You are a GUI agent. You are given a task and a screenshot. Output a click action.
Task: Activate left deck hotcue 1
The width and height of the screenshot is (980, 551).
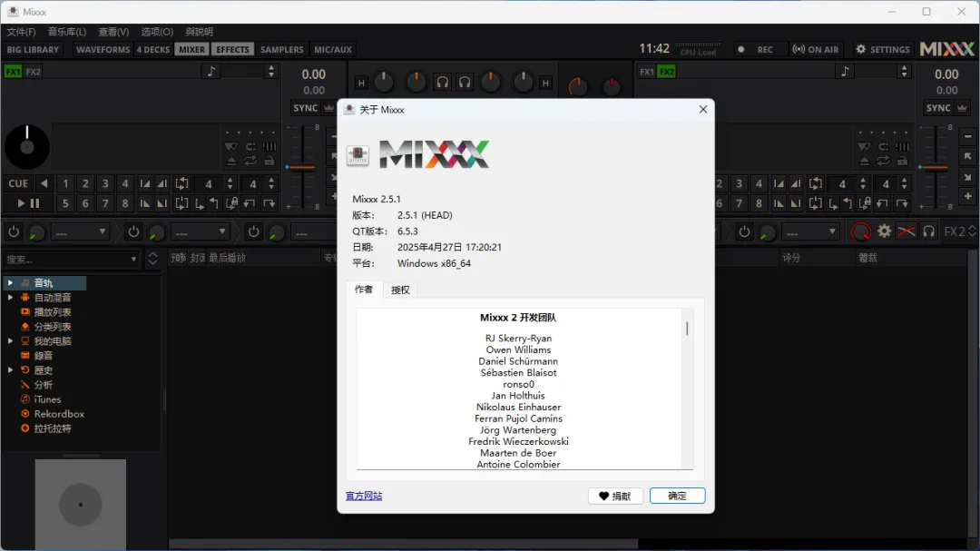click(x=65, y=184)
